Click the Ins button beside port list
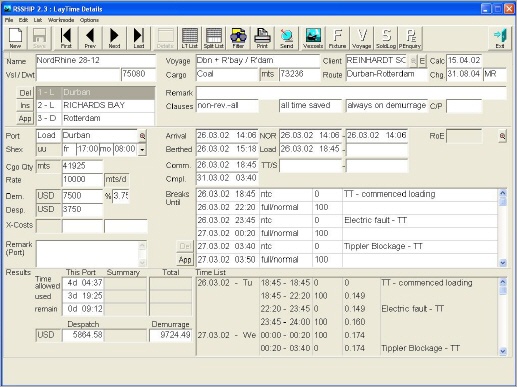 (x=25, y=106)
